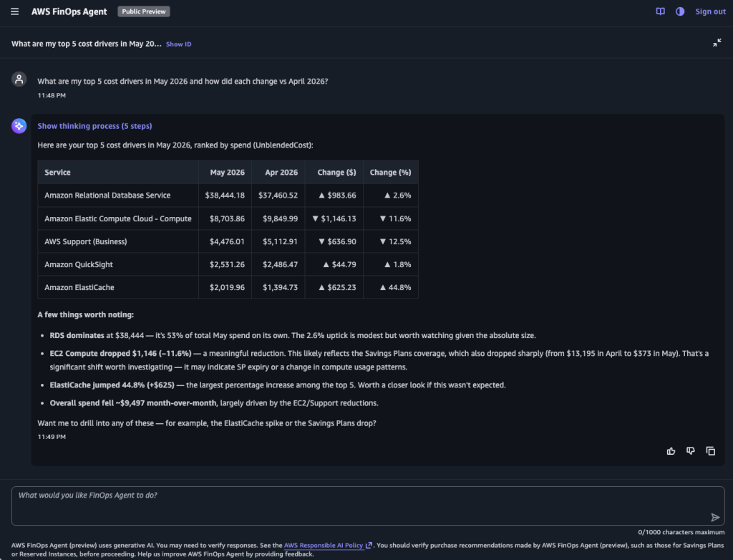The height and width of the screenshot is (560, 733).
Task: Toggle dark/light theme icon
Action: click(x=680, y=11)
